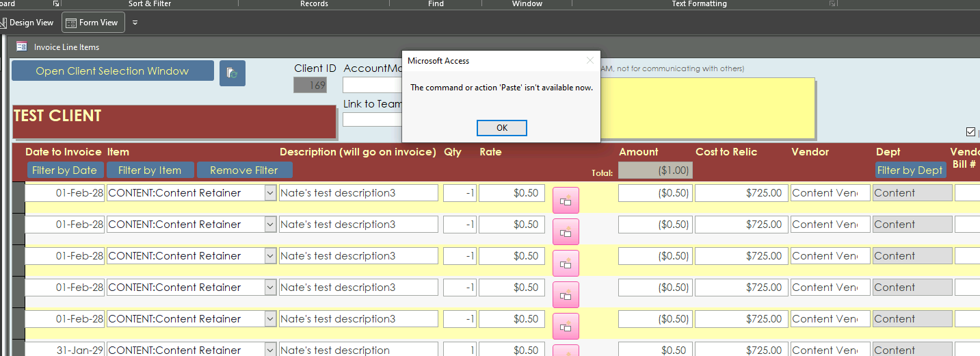
Task: Click the date field showing 31-Jan-29
Action: point(65,349)
